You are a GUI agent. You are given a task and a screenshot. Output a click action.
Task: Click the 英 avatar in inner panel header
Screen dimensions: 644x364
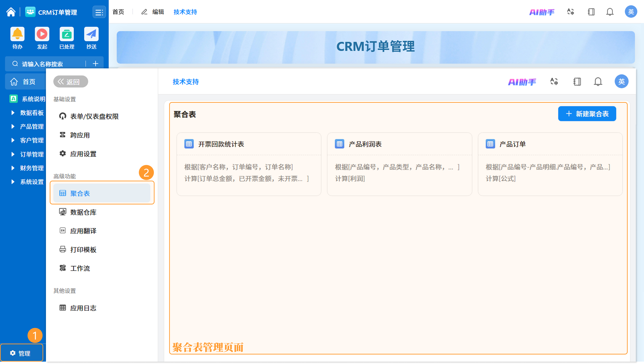(x=622, y=81)
